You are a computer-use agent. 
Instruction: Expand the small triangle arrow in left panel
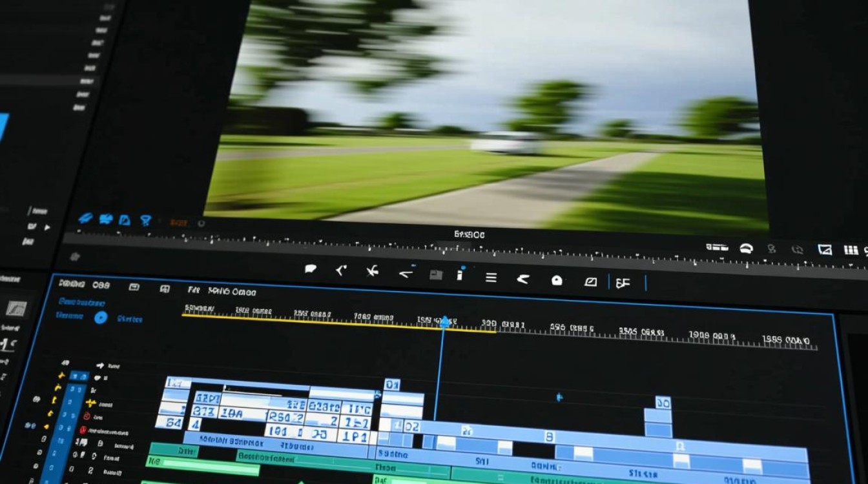pos(46,227)
